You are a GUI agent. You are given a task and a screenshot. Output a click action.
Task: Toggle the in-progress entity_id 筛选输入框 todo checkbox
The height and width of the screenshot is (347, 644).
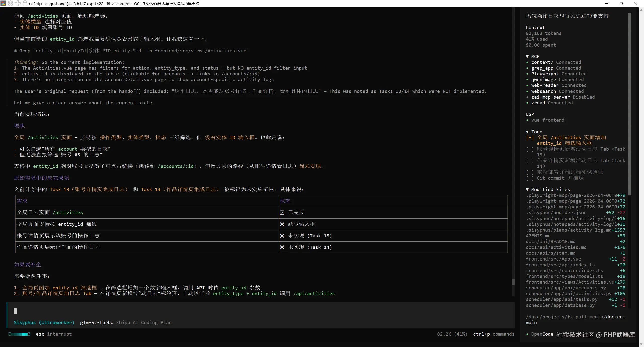point(530,138)
